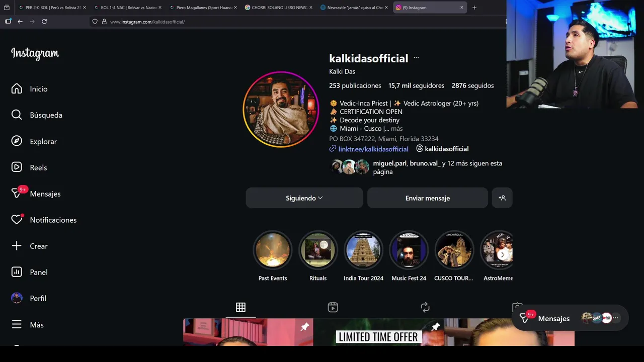Open CUSCO TOUR highlight
This screenshot has height=362, width=644.
point(454,250)
